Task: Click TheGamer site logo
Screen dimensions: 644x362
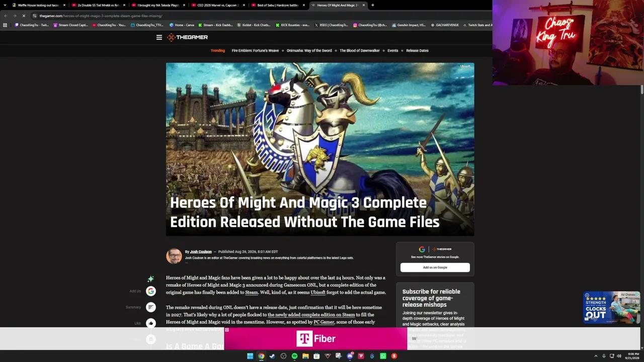Action: point(188,37)
